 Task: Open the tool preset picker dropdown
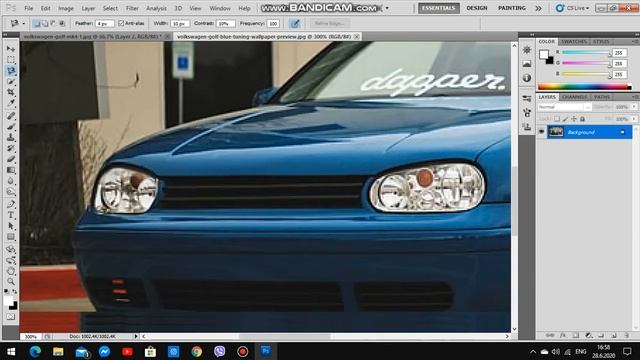[x=24, y=24]
